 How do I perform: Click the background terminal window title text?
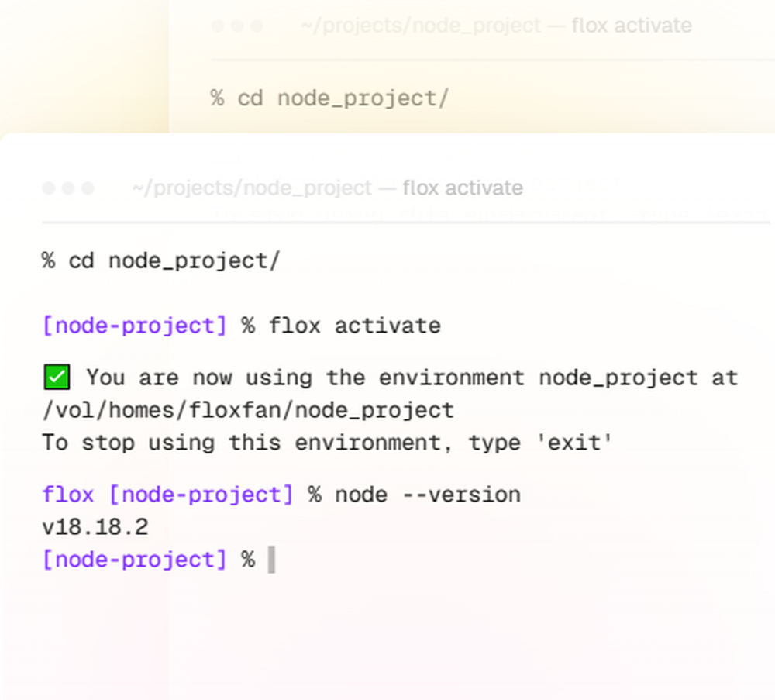[496, 26]
